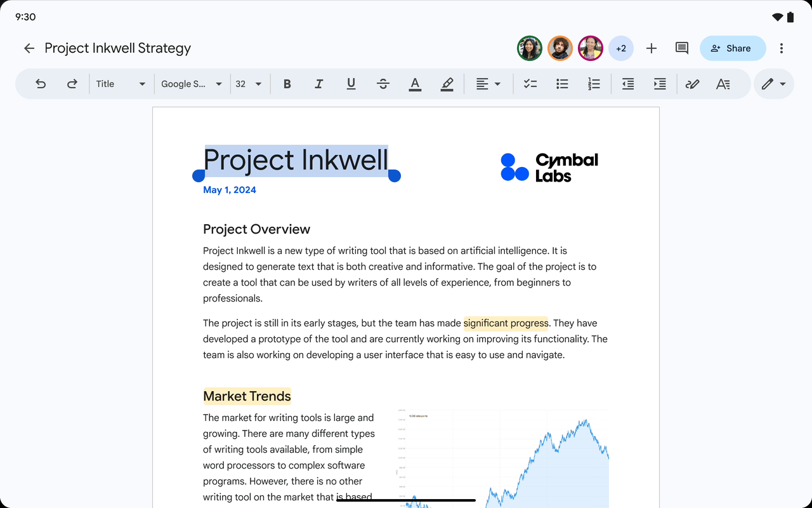812x508 pixels.
Task: Increase the paragraph indent
Action: point(660,83)
